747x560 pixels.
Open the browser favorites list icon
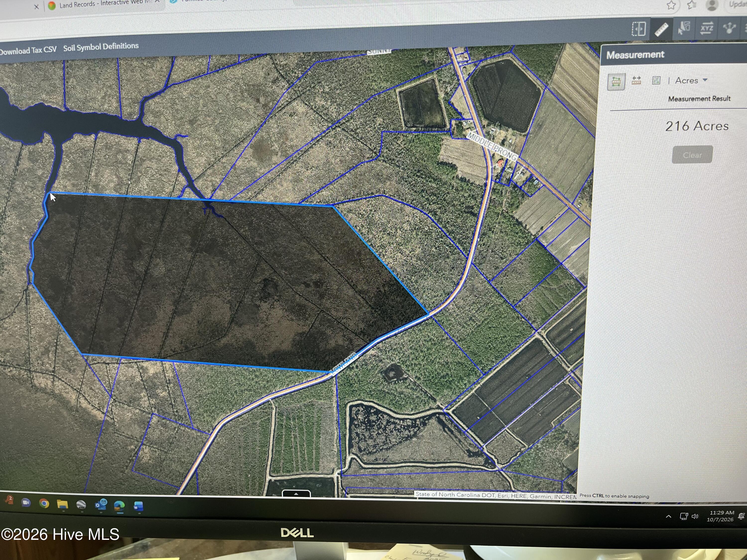691,5
